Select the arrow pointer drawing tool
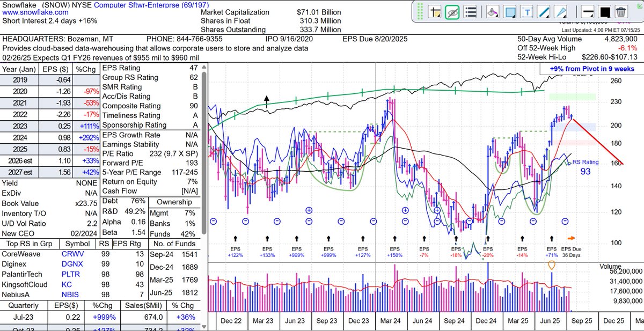644x331 pixels. 561,12
